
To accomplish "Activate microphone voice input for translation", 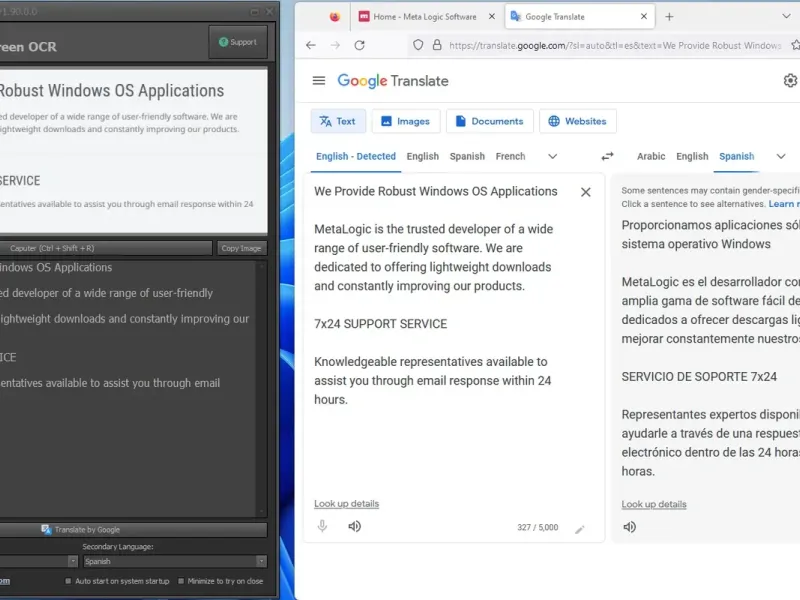I will (x=322, y=526).
